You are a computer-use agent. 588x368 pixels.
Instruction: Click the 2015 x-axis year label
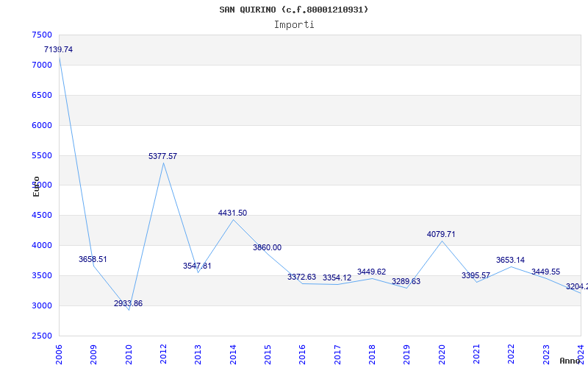click(268, 355)
